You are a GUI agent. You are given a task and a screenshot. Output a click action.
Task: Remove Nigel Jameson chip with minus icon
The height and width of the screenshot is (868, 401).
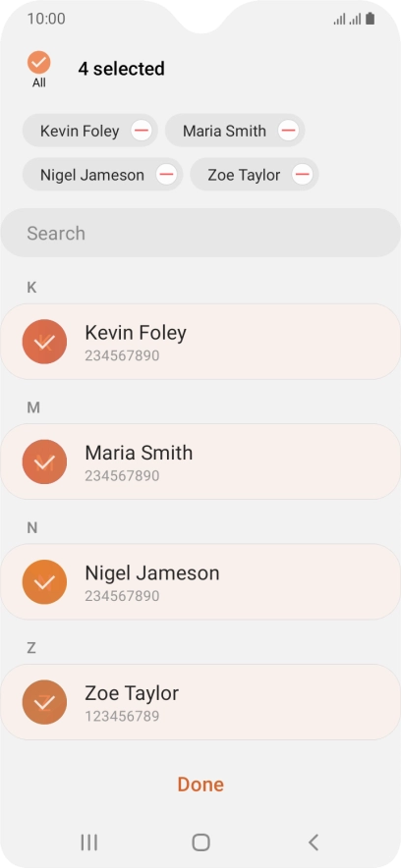click(x=166, y=175)
